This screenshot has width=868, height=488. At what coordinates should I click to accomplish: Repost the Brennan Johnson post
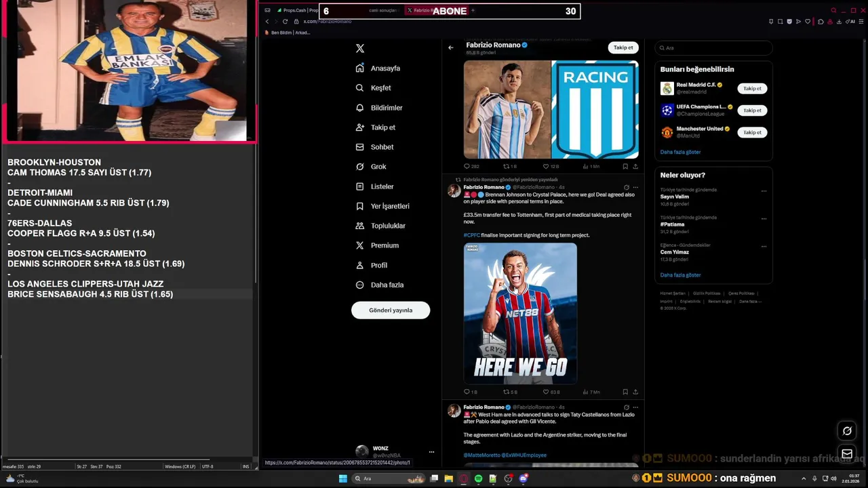[510, 392]
